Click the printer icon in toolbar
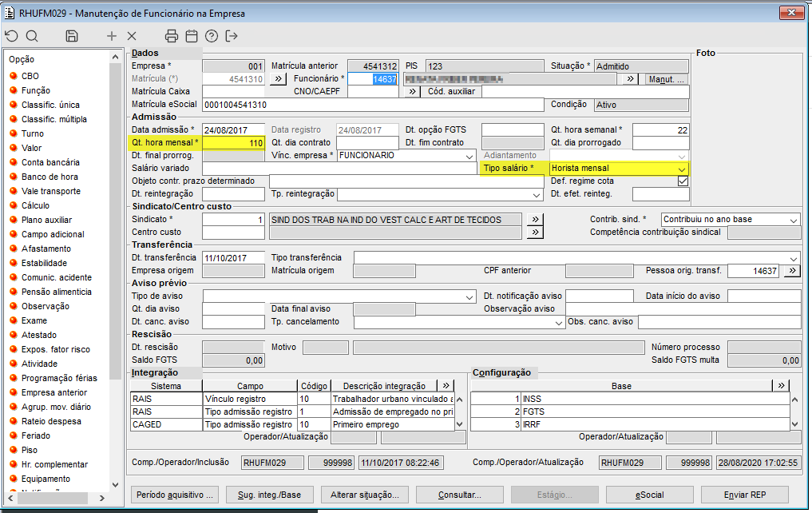The image size is (812, 513). click(172, 36)
